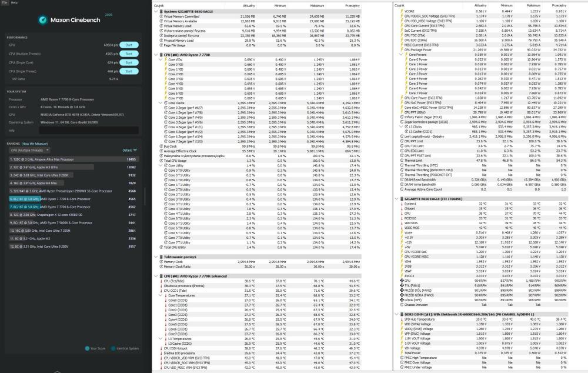Screen dimensions: 588x373
Task: Click the clock icon beside Virtual Memory Committed
Action: 161,16
